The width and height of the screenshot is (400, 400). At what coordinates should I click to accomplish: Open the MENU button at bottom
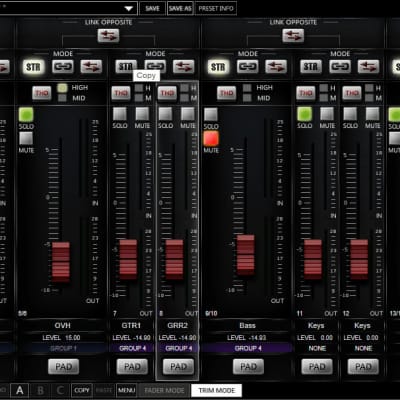tap(127, 390)
